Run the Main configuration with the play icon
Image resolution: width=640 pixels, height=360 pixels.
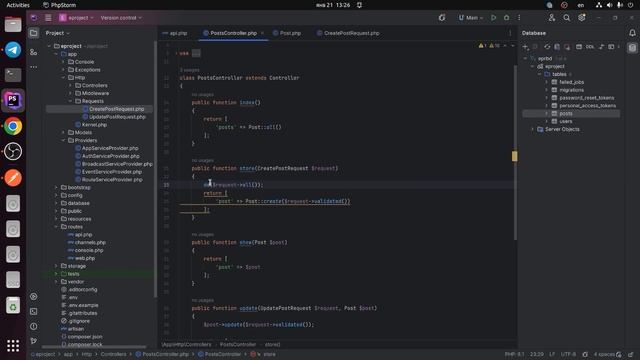coord(493,18)
